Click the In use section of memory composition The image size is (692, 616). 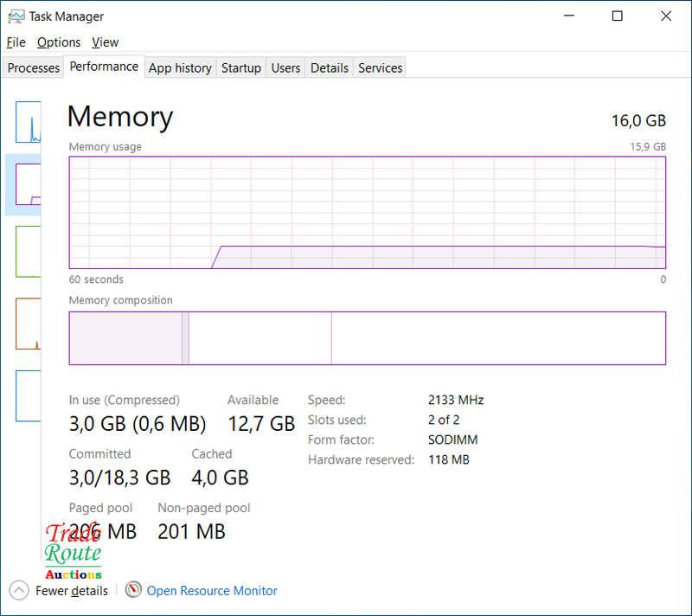click(125, 338)
